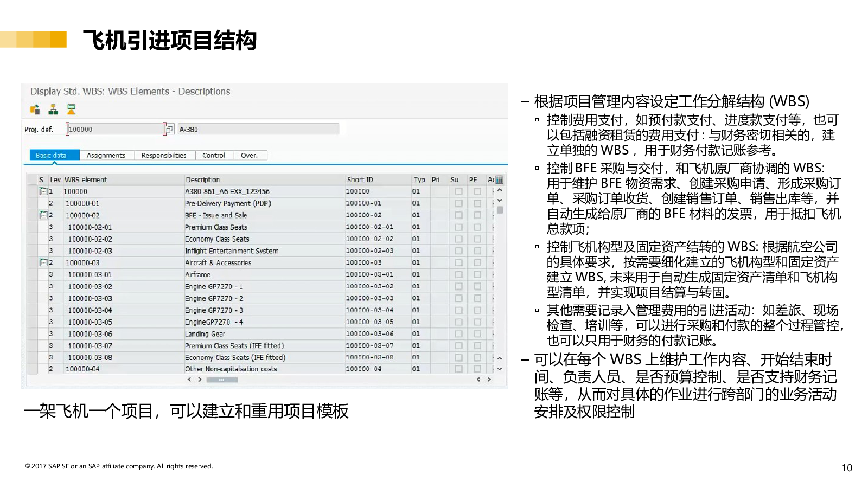Click the first orange toolbar icon

coord(35,110)
